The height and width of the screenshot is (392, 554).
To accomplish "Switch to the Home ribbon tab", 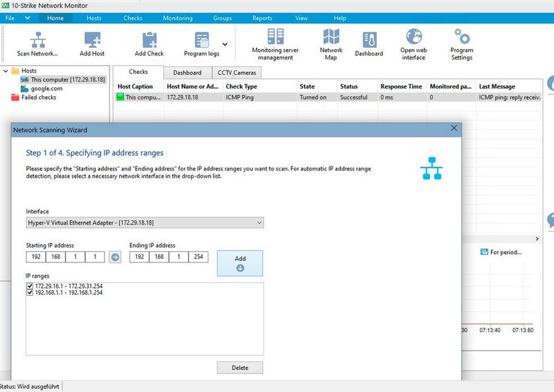I will 55,18.
